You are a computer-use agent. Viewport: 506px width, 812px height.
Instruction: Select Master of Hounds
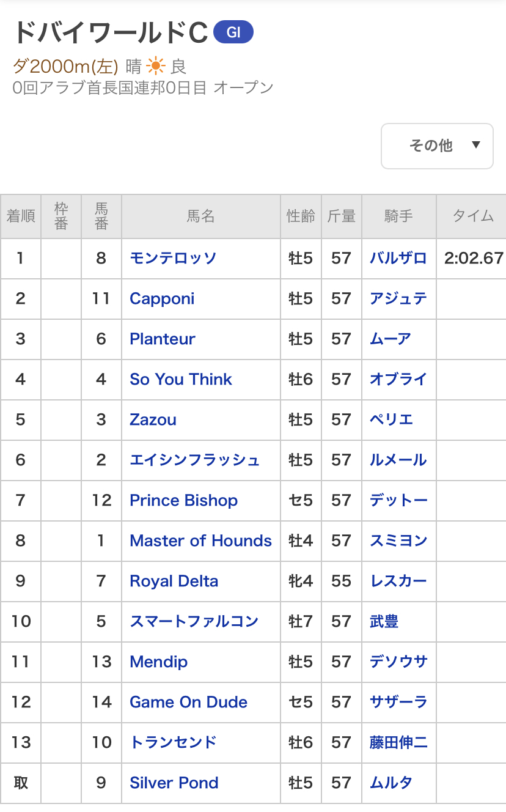(x=200, y=541)
